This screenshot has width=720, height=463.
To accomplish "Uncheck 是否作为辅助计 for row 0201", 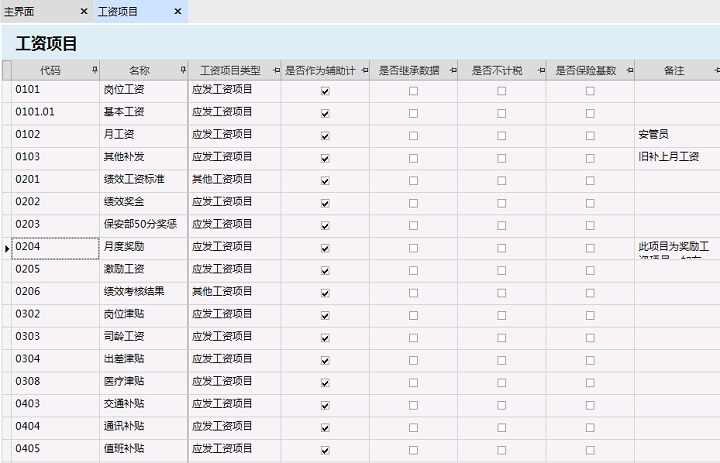I will tap(325, 181).
